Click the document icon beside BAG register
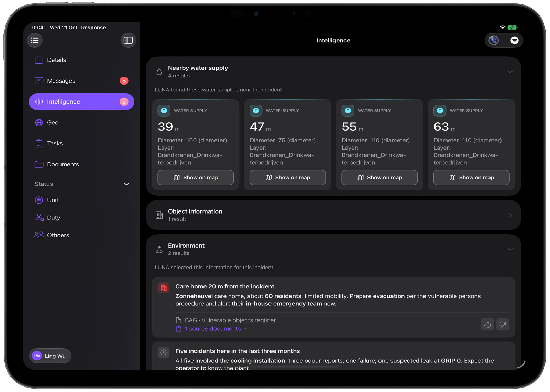 [x=178, y=320]
